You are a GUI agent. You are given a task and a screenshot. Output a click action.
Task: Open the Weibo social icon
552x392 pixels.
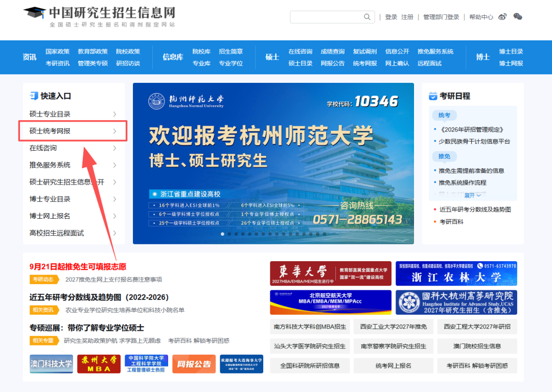(502, 17)
